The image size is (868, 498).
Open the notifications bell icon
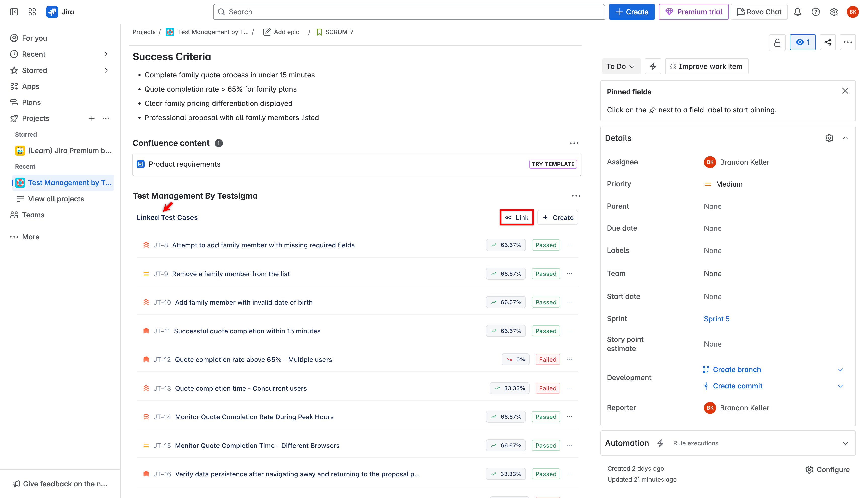tap(797, 12)
